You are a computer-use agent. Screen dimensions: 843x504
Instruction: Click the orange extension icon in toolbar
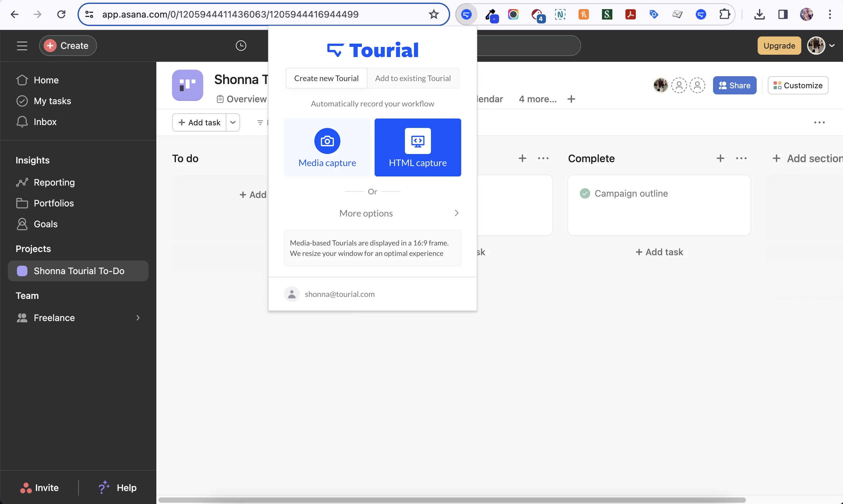point(583,14)
